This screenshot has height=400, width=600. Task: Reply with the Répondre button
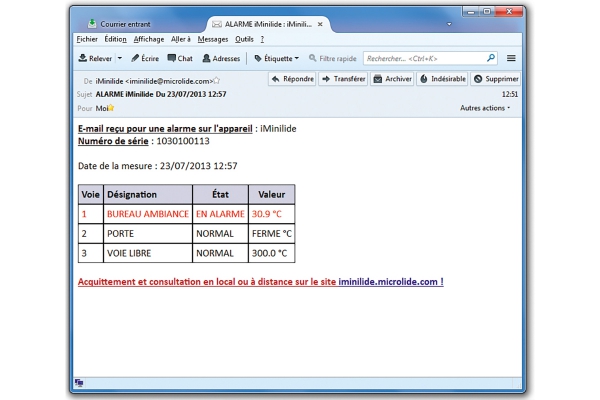pos(292,79)
